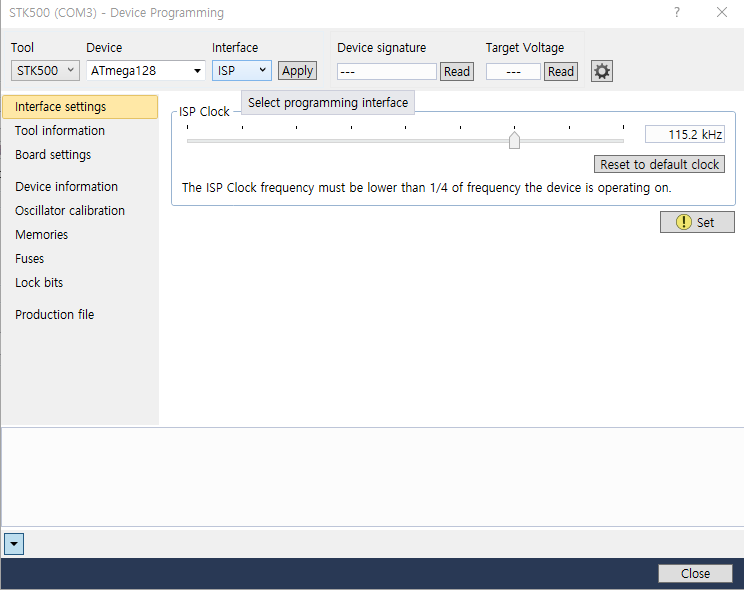Click the Target Voltage label
Screen dimensions: 744x590
525,47
